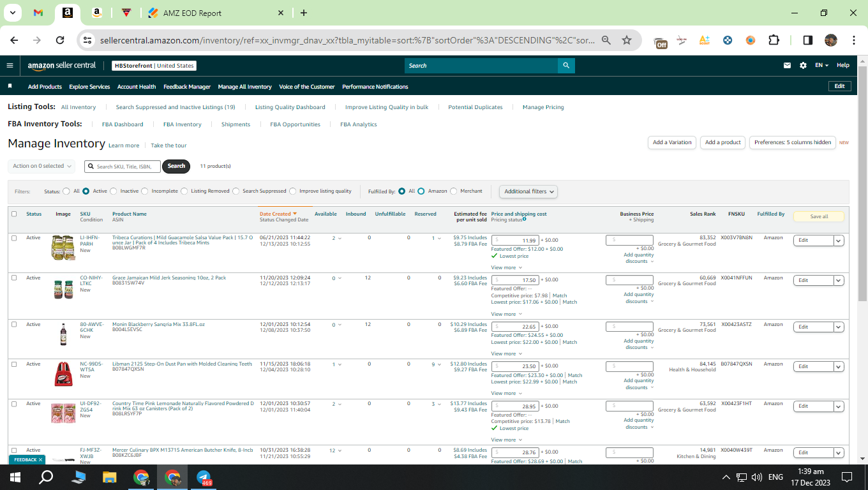Select the Incomplete status radio button
Screen dimensions: 868x490
(x=145, y=191)
